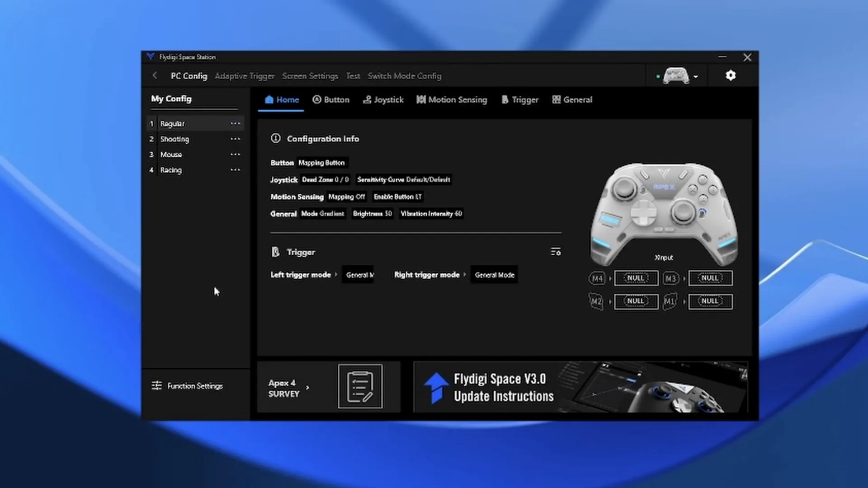Click the Sensitivity Curve Default/Default tag
Screen dimensions: 868x488
pos(404,179)
